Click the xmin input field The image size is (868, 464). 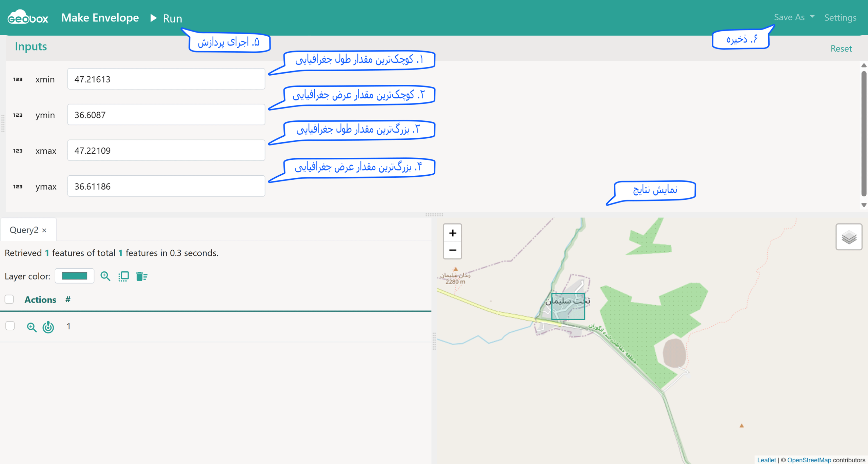coord(166,79)
